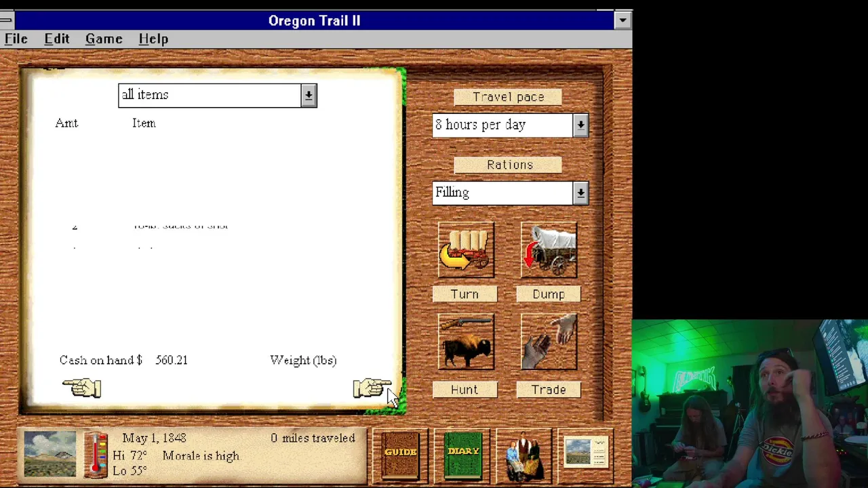This screenshot has height=488, width=868.
Task: Click the Item column header
Action: pos(144,123)
